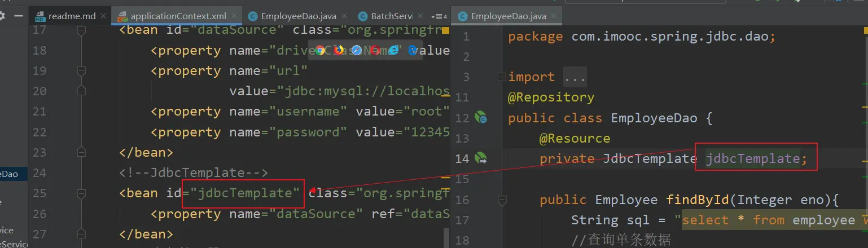Expand the folded import statements
The image size is (868, 248).
coord(501,77)
